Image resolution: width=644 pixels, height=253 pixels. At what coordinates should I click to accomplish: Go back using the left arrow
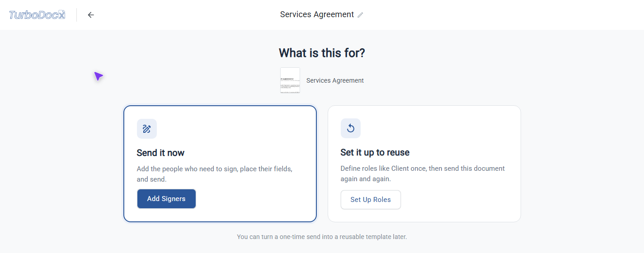91,15
